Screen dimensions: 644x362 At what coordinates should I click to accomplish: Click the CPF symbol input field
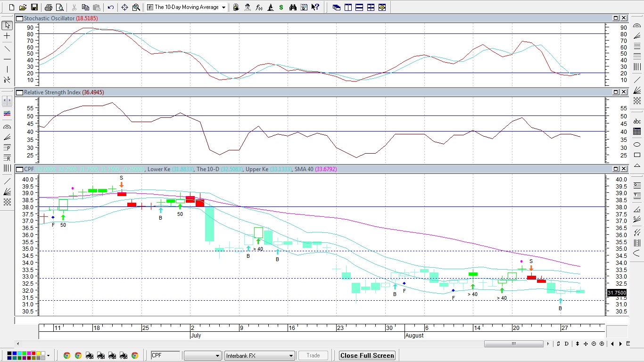pyautogui.click(x=165, y=355)
